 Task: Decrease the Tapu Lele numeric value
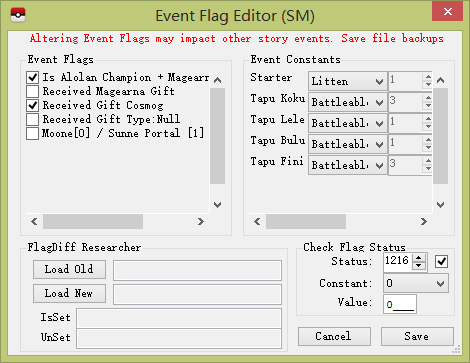pyautogui.click(x=428, y=127)
